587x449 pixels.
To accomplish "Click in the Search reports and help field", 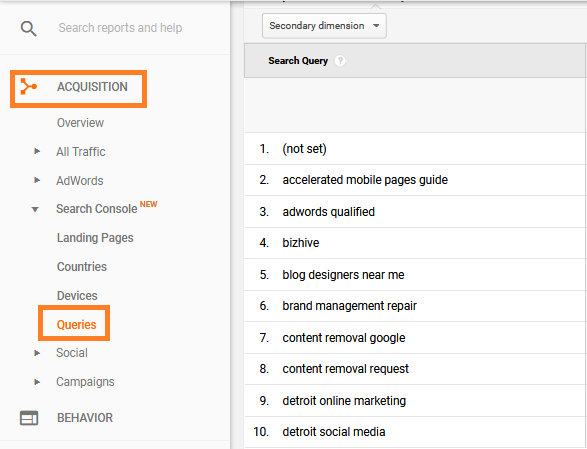I will coord(120,28).
